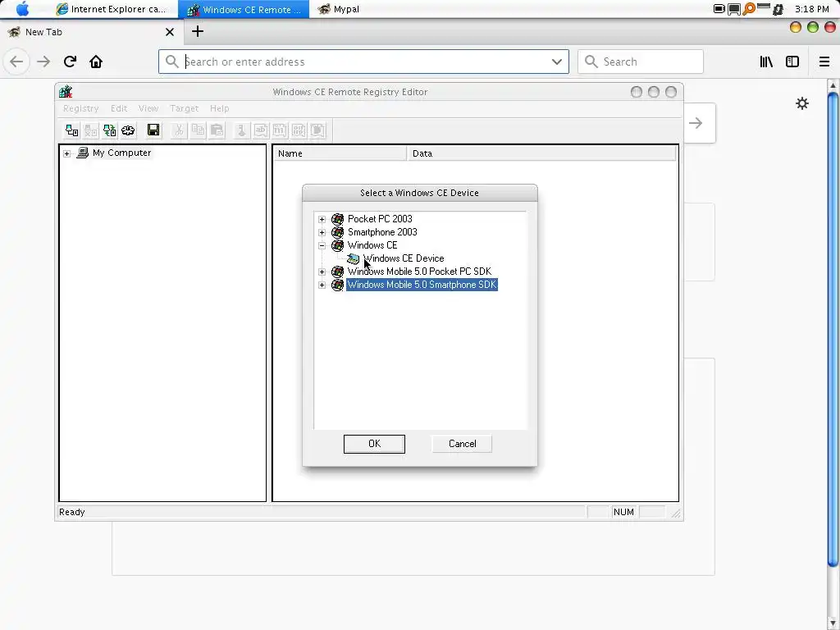
Task: Open the address bar history dropdown
Action: (557, 62)
